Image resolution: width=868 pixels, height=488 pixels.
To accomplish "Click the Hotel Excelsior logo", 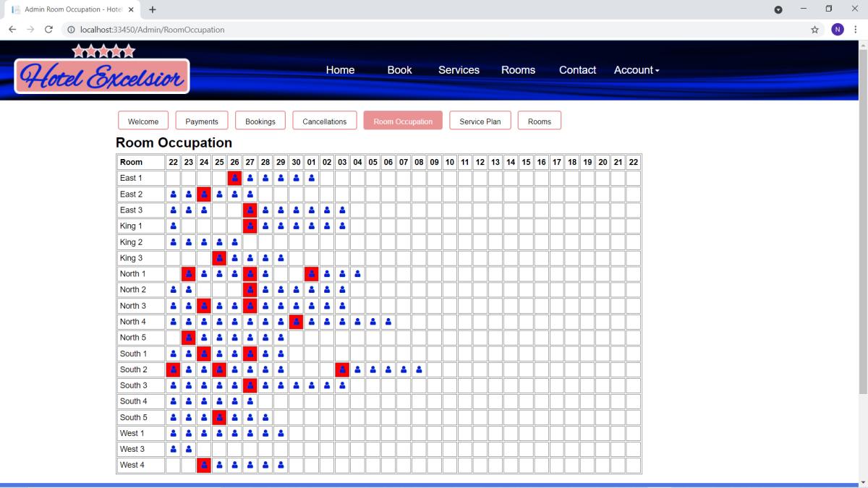I will [x=102, y=70].
